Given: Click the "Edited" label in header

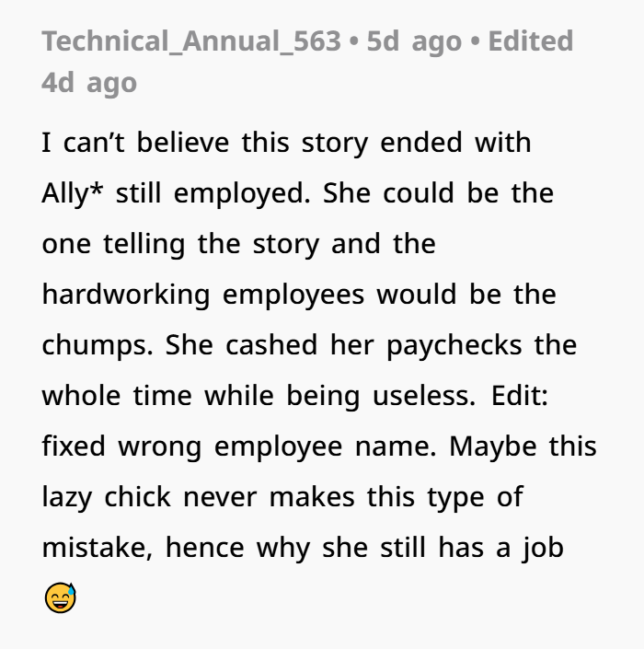Looking at the screenshot, I should pyautogui.click(x=531, y=41).
